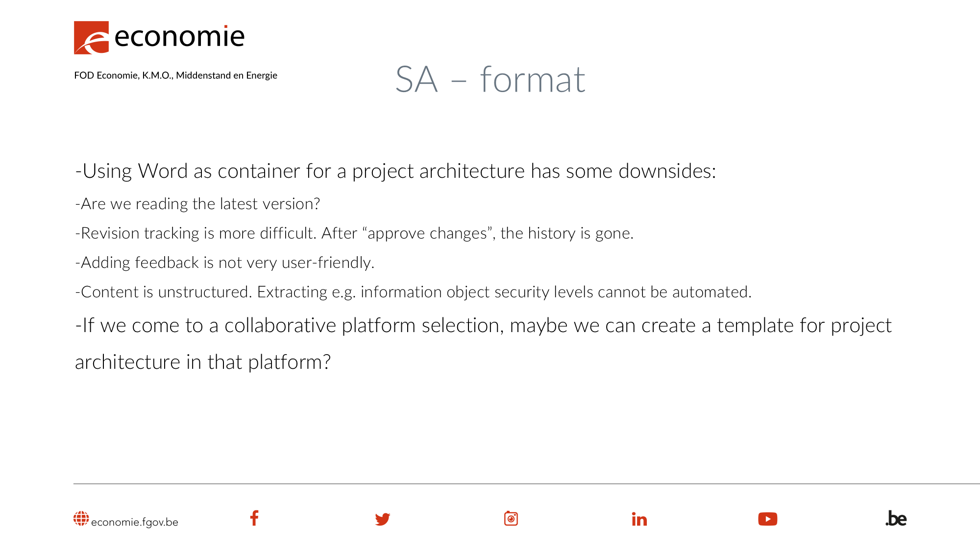This screenshot has height=551, width=980.
Task: Click the .be logo
Action: pyautogui.click(x=896, y=519)
